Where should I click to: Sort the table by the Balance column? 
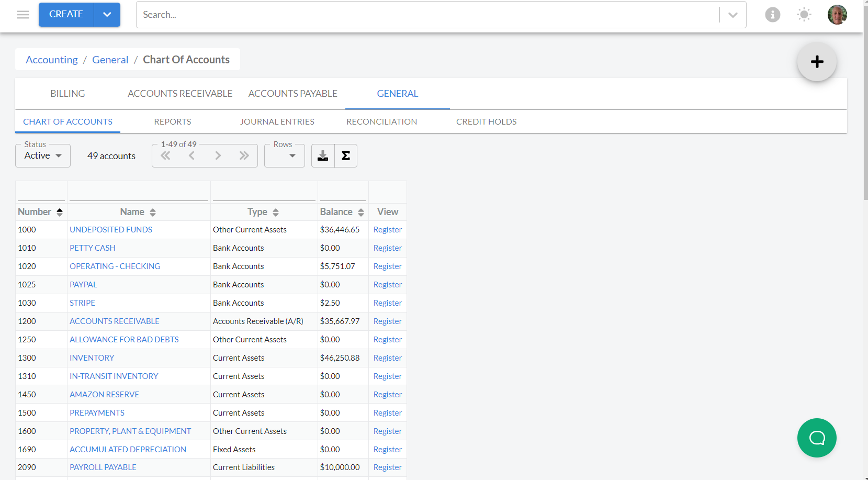coord(360,211)
